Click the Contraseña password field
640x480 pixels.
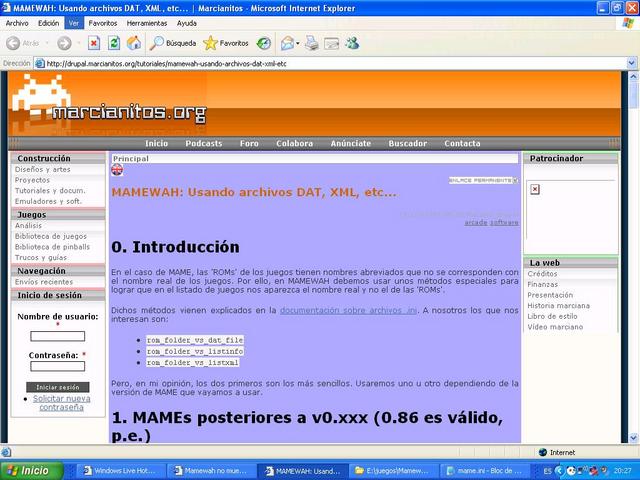58,366
